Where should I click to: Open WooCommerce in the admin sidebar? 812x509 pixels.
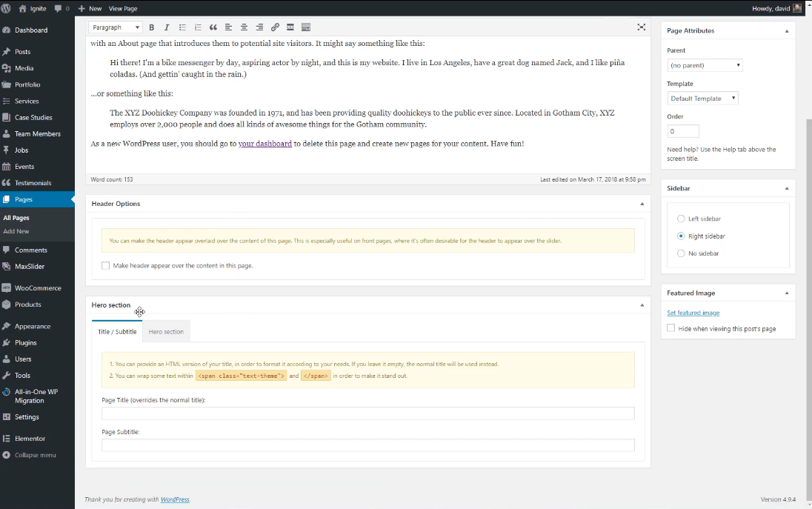[38, 288]
